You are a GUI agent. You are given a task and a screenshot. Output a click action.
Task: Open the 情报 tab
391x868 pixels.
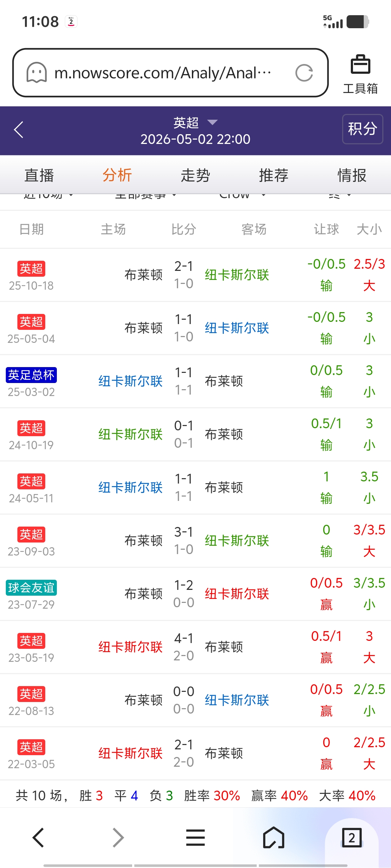352,175
